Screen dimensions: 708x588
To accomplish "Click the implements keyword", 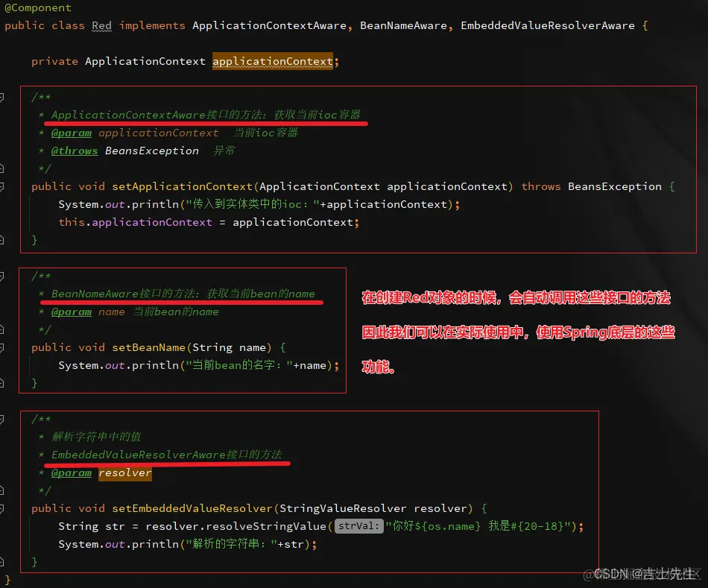I will (152, 26).
